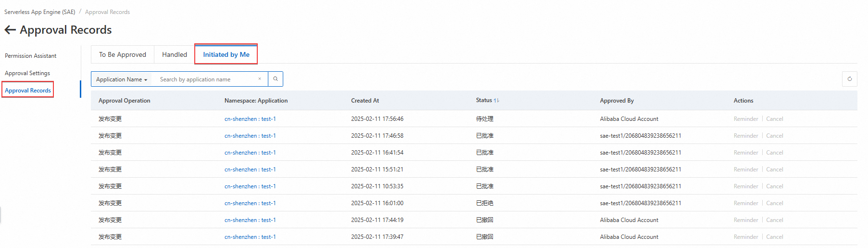The height and width of the screenshot is (248, 868).
Task: Click the 已拒绝 status cell
Action: (x=485, y=203)
